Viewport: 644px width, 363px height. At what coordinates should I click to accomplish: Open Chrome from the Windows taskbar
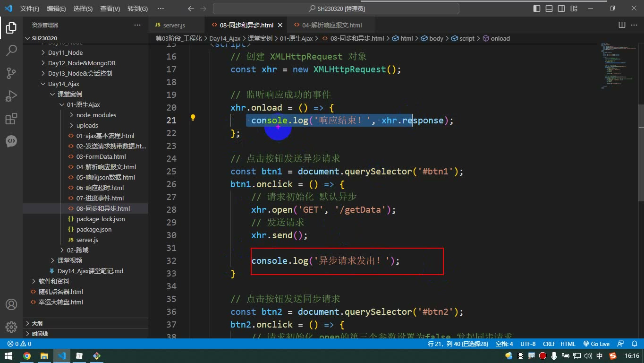pos(27,356)
